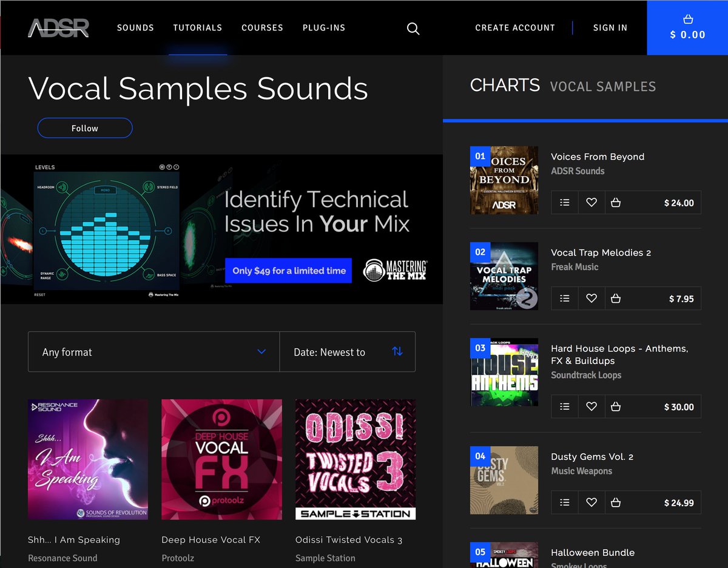Screen dimensions: 728x568
Task: Click the SIGN IN link
Action: [x=610, y=28]
